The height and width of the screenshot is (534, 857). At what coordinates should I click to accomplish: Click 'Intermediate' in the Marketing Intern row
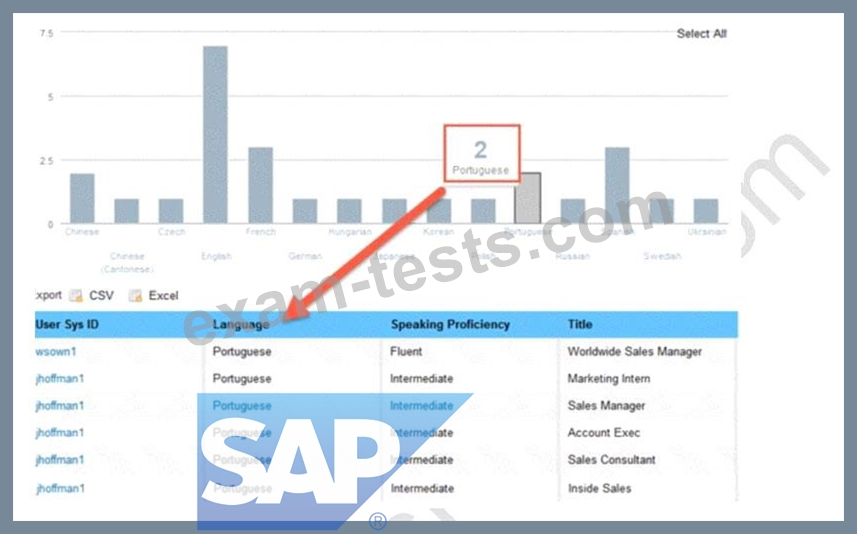[421, 379]
